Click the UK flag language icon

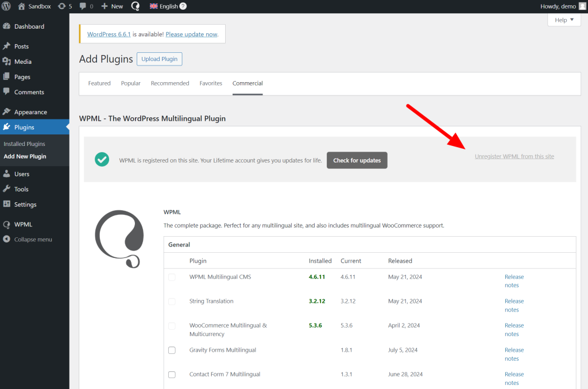point(153,6)
